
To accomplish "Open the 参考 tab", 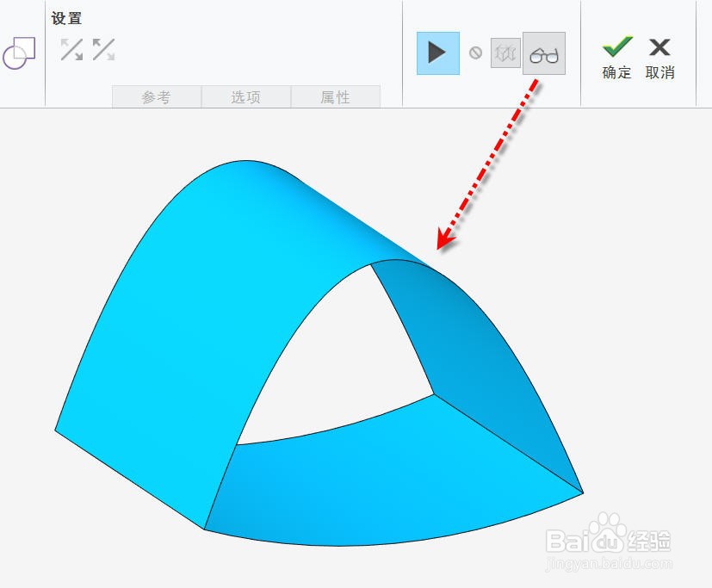I will tap(156, 96).
